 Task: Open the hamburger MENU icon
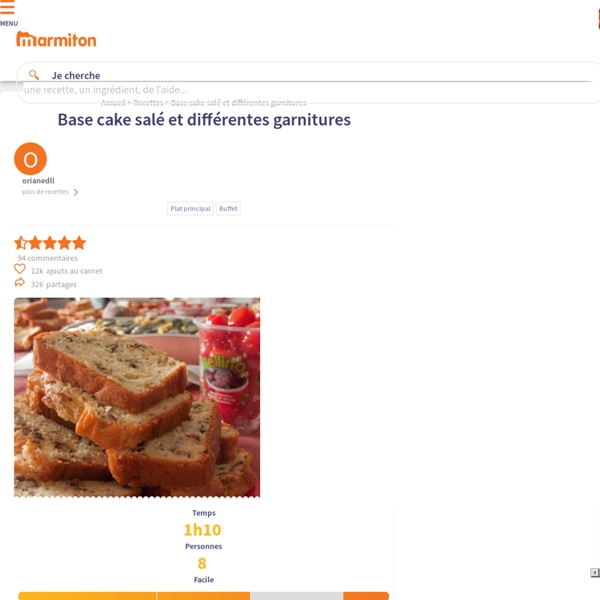point(8,9)
